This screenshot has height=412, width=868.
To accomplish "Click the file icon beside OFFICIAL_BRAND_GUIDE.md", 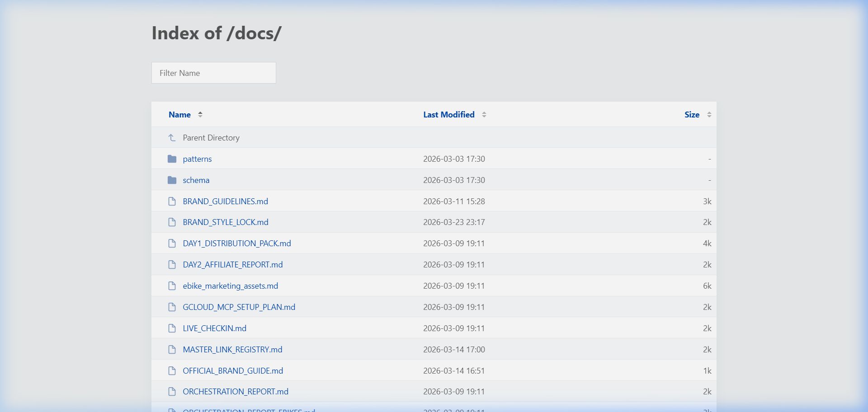I will click(x=172, y=371).
